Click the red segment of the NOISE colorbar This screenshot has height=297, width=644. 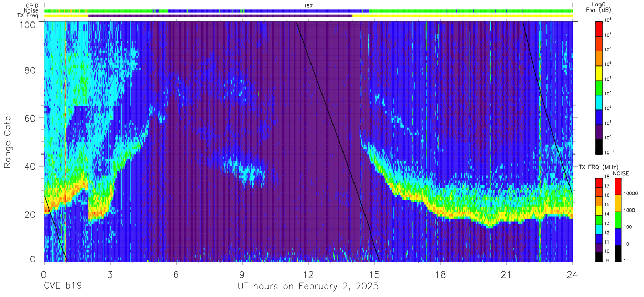(618, 186)
